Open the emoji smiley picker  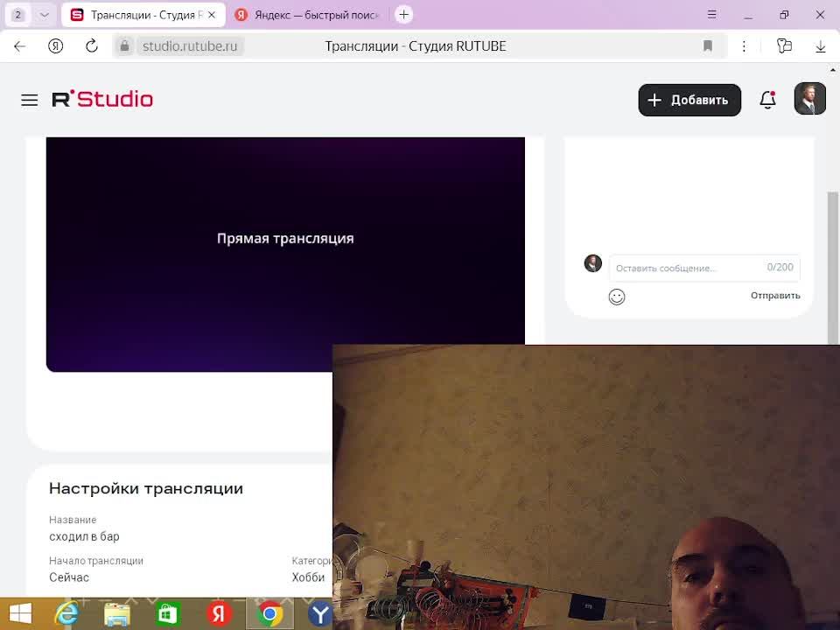[x=617, y=297]
